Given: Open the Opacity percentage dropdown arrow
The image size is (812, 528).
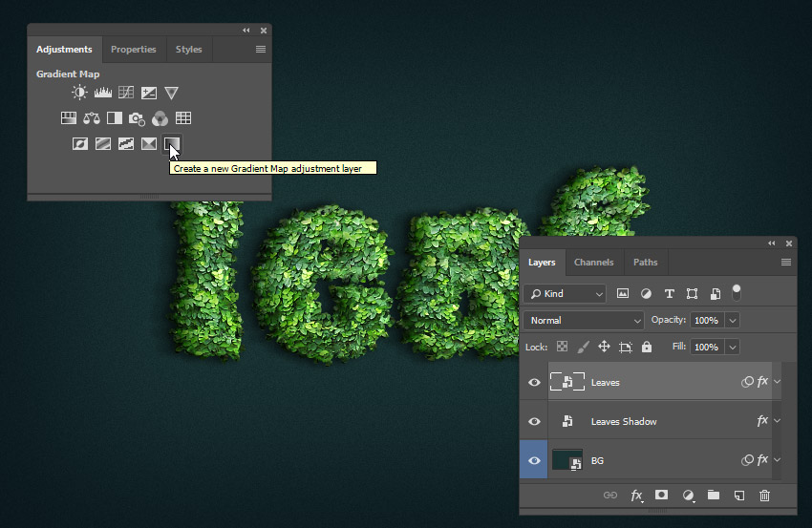Looking at the screenshot, I should [x=733, y=321].
